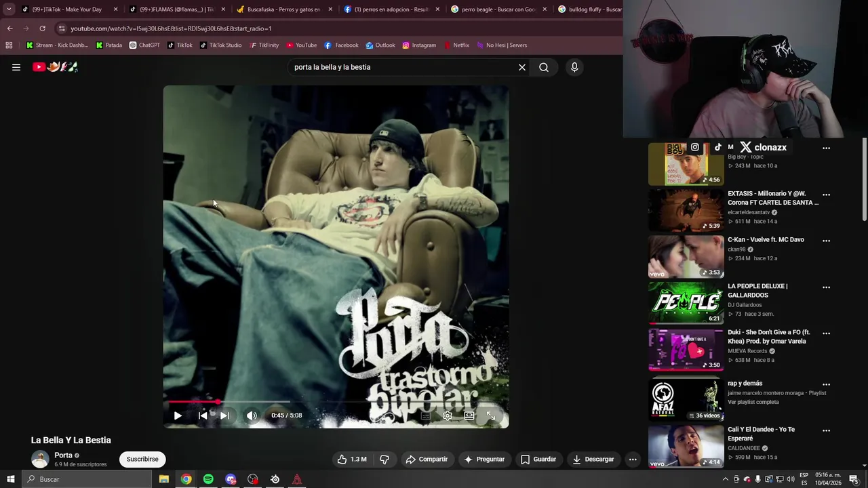Seek on the red video progress bar

(336, 403)
